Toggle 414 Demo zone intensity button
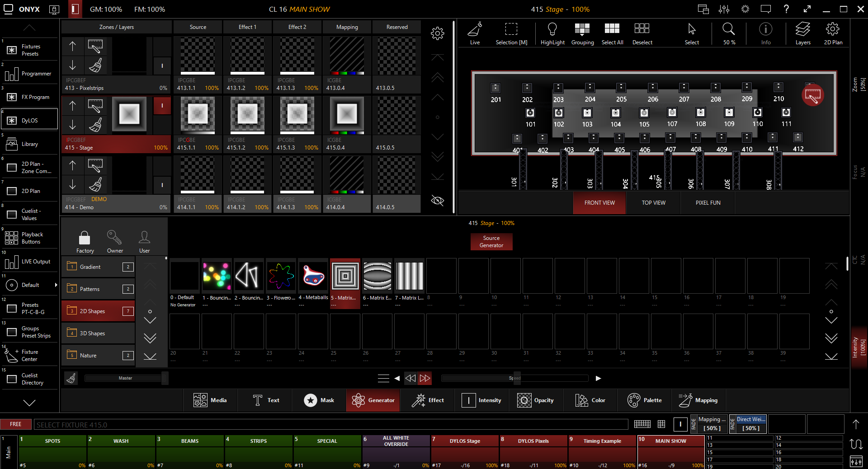868x469 pixels. (x=162, y=185)
